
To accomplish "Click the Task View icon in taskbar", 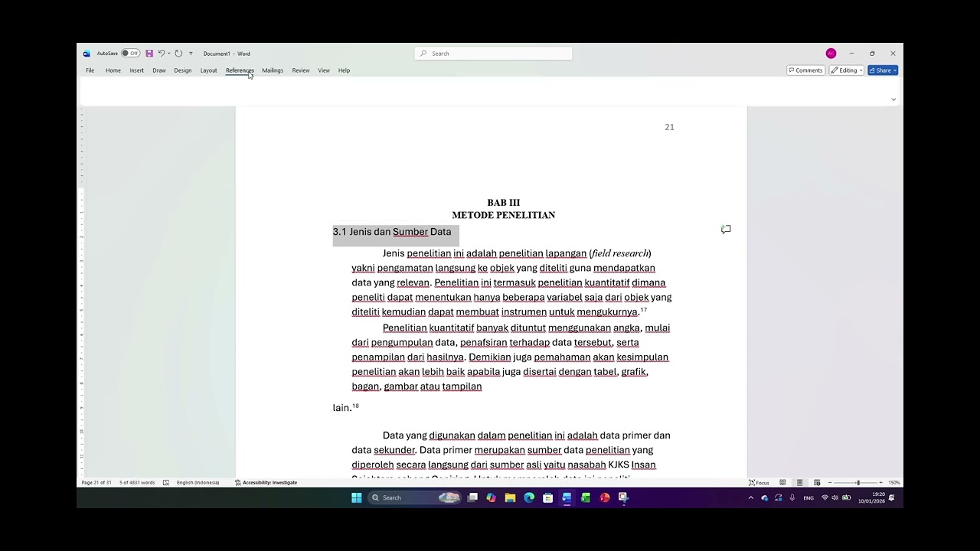I will pyautogui.click(x=472, y=497).
